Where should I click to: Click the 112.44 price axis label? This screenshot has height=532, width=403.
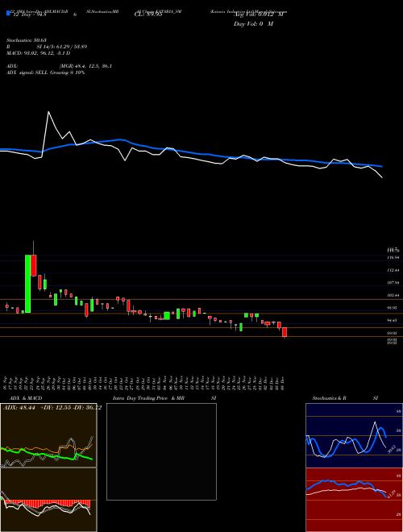click(393, 270)
